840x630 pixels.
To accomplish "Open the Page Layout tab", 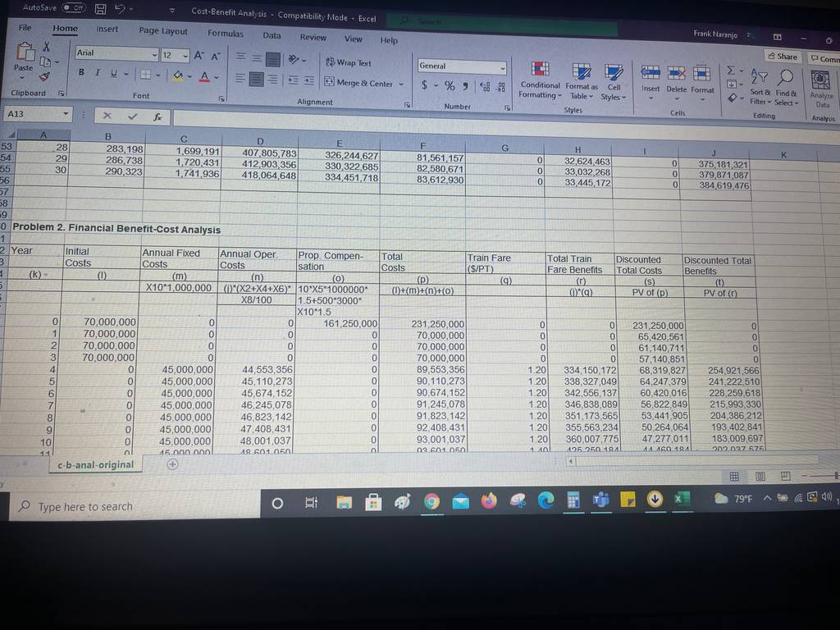I will pyautogui.click(x=163, y=31).
